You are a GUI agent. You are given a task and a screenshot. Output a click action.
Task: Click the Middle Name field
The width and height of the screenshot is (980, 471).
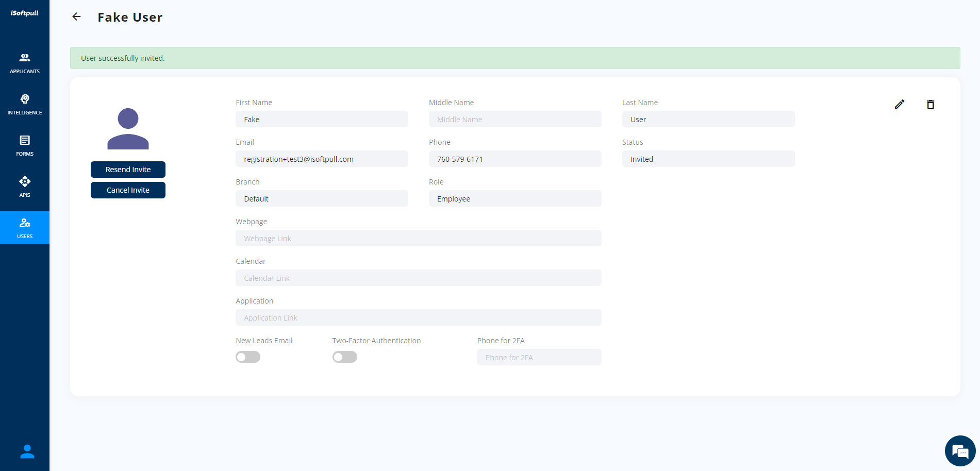[515, 120]
